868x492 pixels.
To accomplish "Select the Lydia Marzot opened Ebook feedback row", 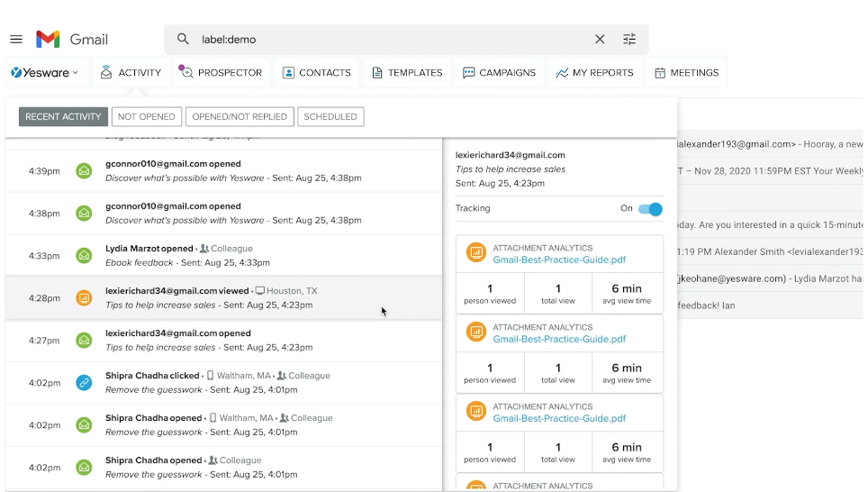I will pos(223,255).
